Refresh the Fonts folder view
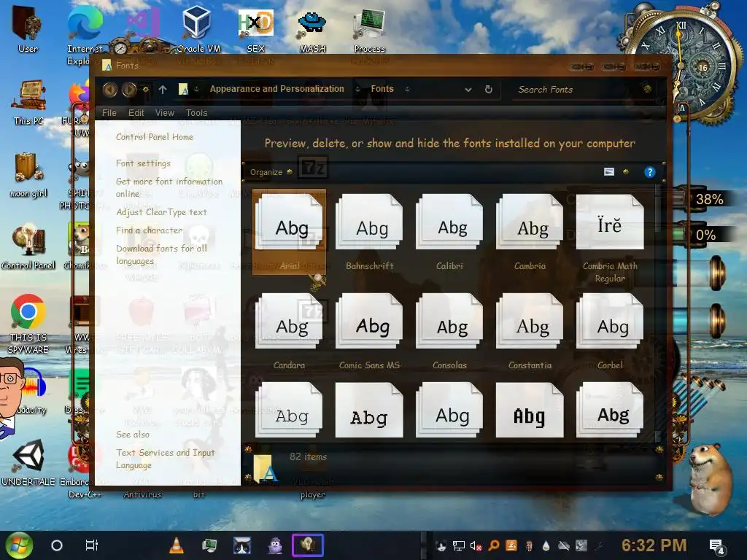 [x=488, y=89]
